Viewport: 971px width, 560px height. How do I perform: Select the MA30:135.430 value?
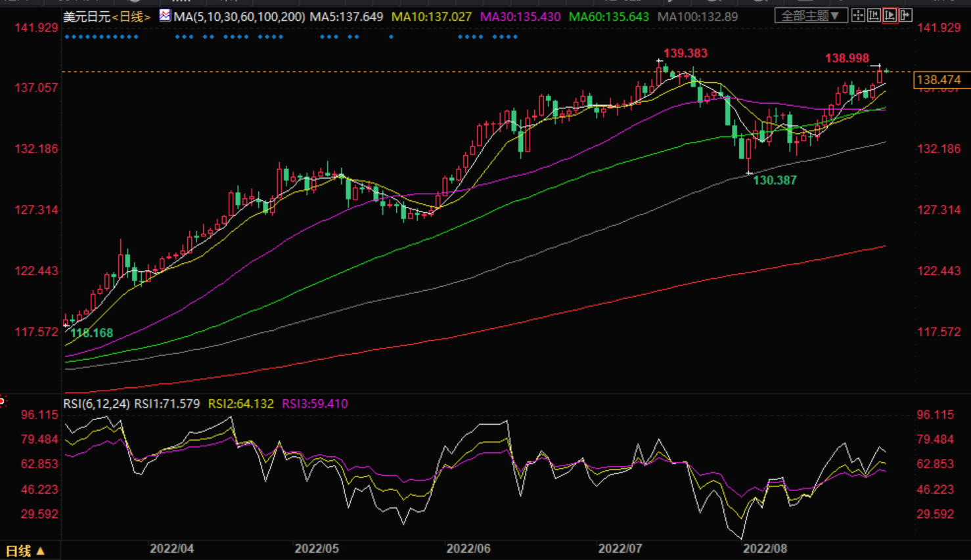pos(520,16)
